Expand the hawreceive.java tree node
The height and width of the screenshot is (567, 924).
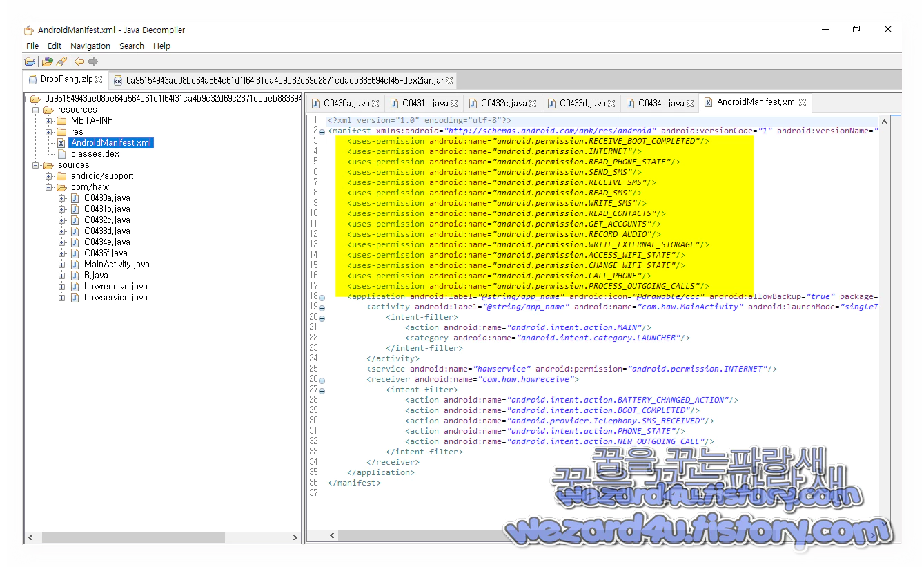(x=62, y=287)
